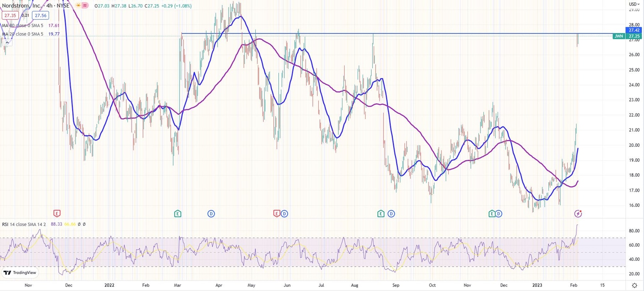Click the blue 27.42 horizontal line price label

(633, 30)
